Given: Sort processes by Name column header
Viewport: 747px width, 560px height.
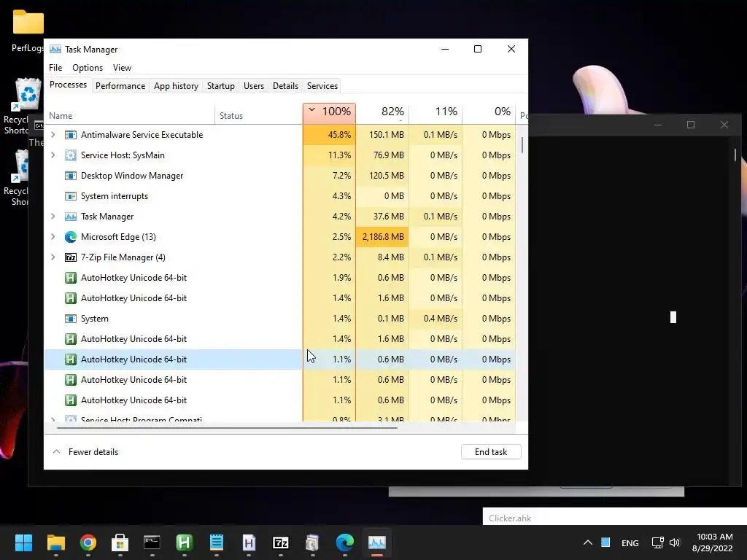Looking at the screenshot, I should (130, 115).
